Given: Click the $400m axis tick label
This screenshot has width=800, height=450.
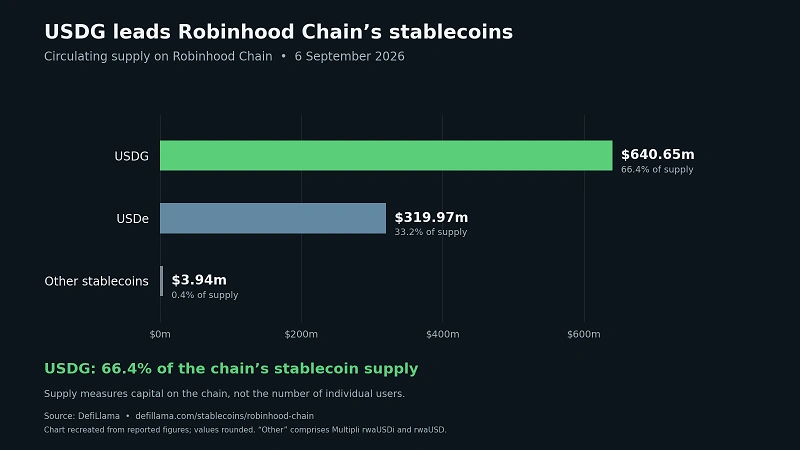Looking at the screenshot, I should [442, 334].
